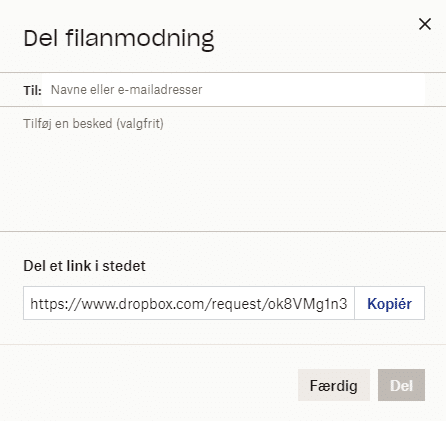This screenshot has height=421, width=446.
Task: Click inside the optional message text box
Action: click(x=223, y=169)
